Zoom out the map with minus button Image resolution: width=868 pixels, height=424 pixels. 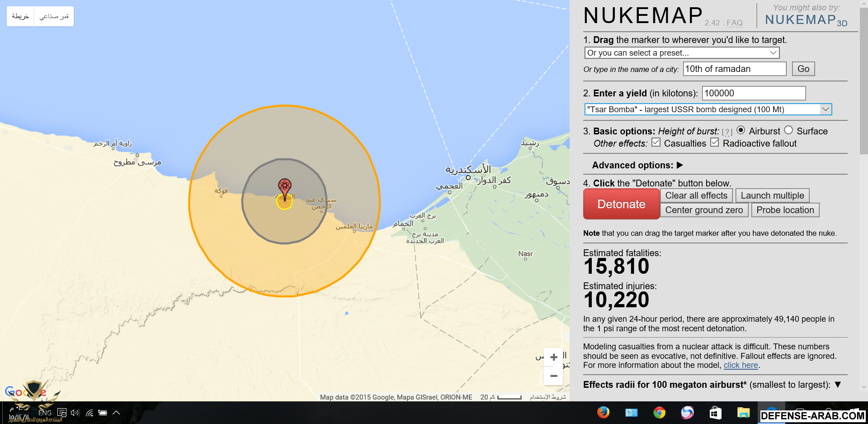(x=553, y=376)
